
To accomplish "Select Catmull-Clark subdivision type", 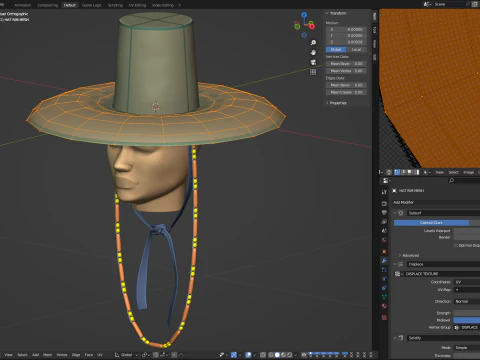I will pyautogui.click(x=431, y=223).
